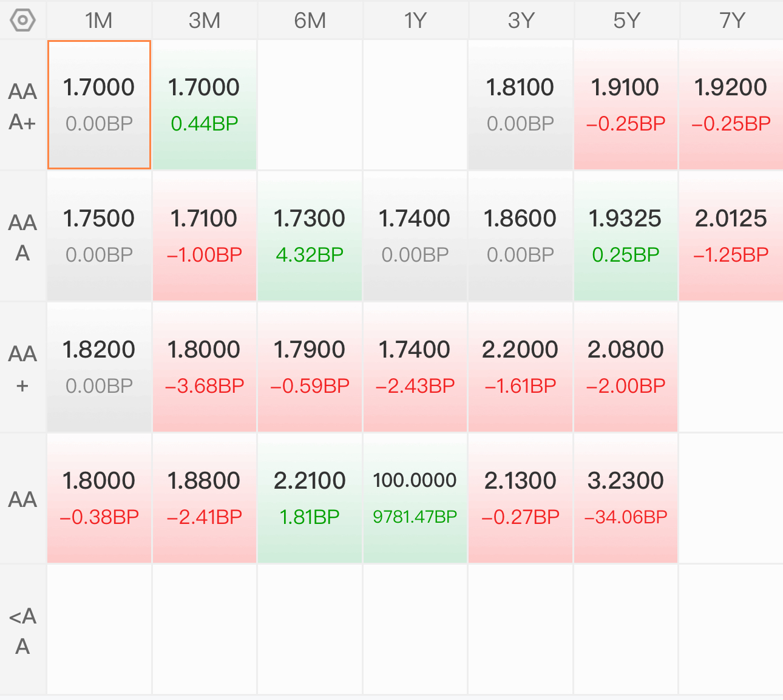Open AAA+ 5Y cell showing 1.9100

click(626, 104)
